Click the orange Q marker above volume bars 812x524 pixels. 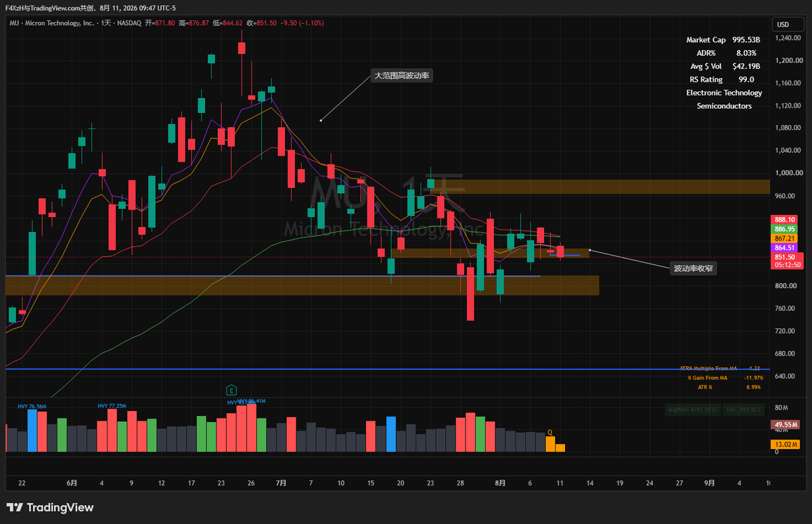pyautogui.click(x=549, y=433)
